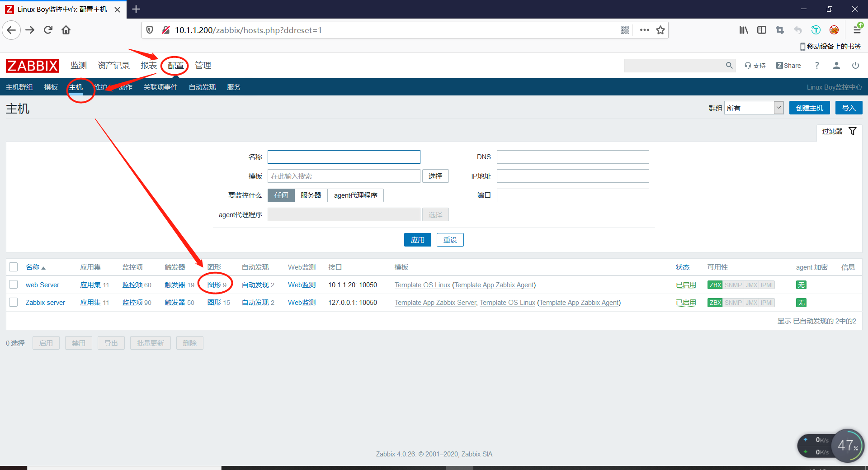Click the browser address bar URL
Screen dimensions: 868x470
click(x=249, y=30)
